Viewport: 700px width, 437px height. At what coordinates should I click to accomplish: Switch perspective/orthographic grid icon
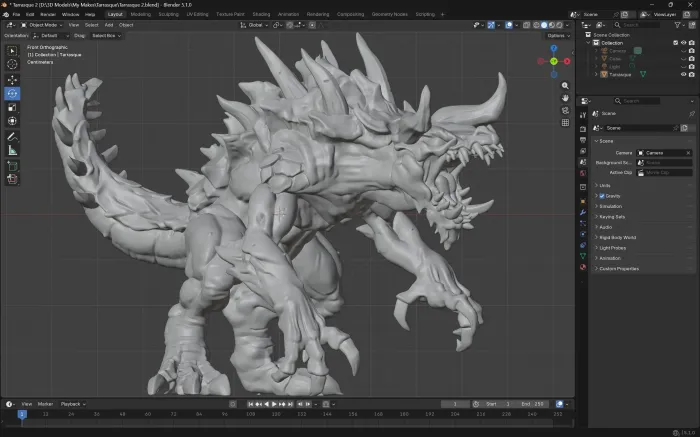coord(565,122)
